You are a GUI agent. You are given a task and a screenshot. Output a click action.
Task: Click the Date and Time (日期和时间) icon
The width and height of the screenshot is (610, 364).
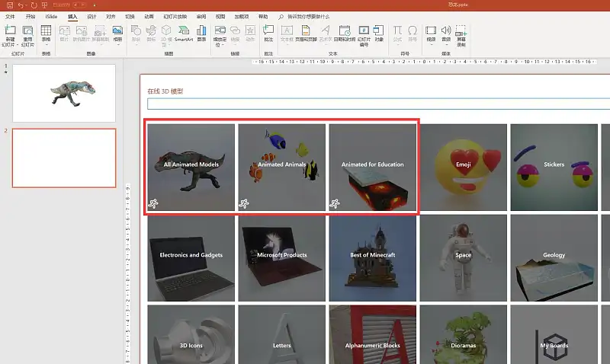(344, 31)
